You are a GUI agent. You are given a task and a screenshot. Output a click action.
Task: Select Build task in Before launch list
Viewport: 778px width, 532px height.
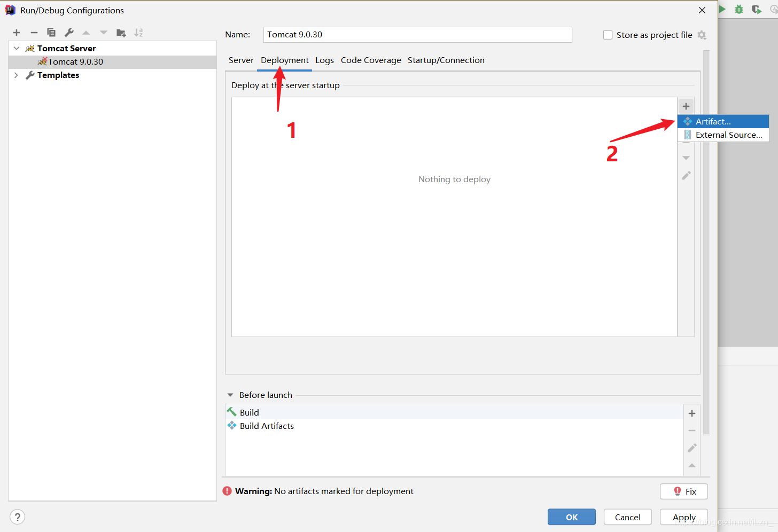pos(454,412)
